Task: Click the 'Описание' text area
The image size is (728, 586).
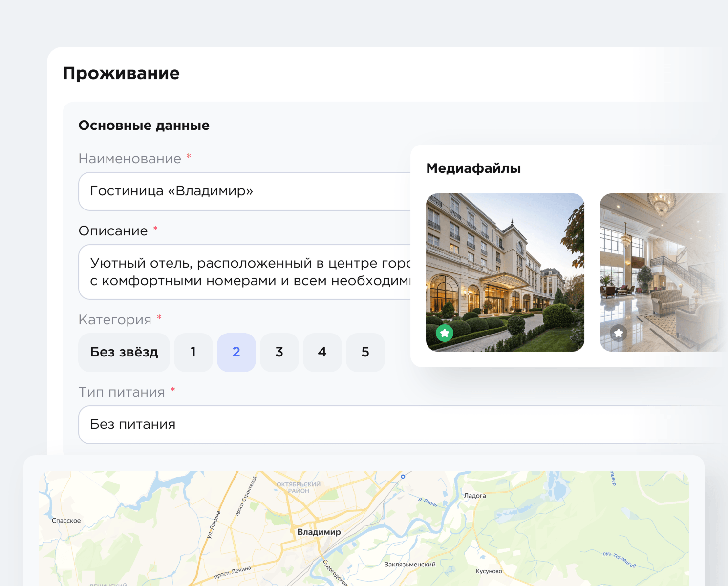Action: pyautogui.click(x=244, y=272)
